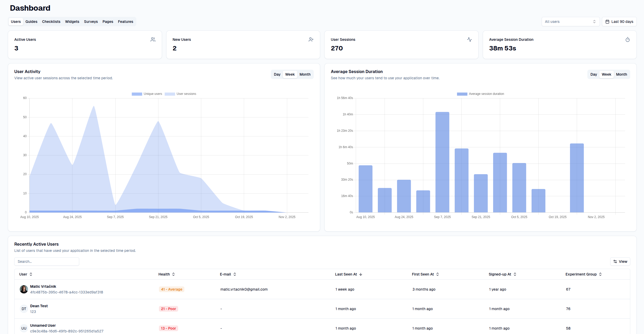Switch Average Session Duration chart to Month view
644x334 pixels.
621,74
